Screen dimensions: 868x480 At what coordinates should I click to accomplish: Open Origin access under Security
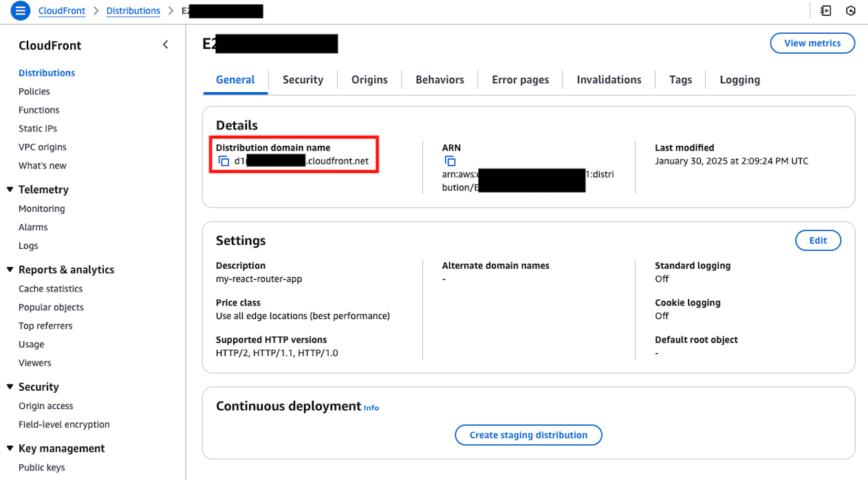pos(45,406)
